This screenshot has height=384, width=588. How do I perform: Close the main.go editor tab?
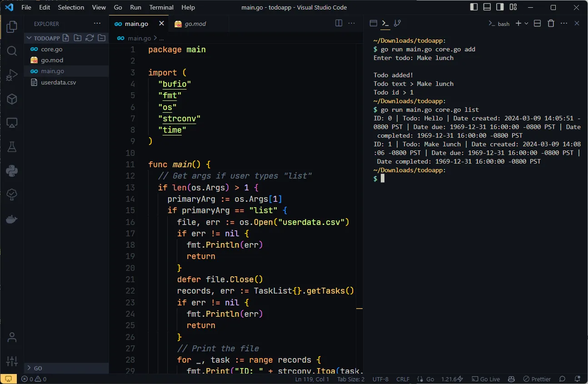tap(161, 24)
